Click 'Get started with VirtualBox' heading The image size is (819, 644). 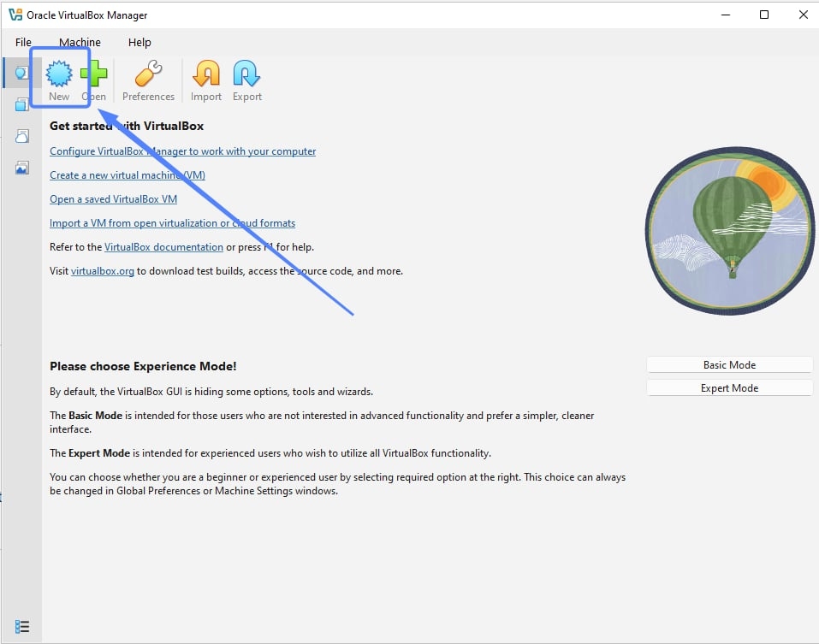(127, 126)
